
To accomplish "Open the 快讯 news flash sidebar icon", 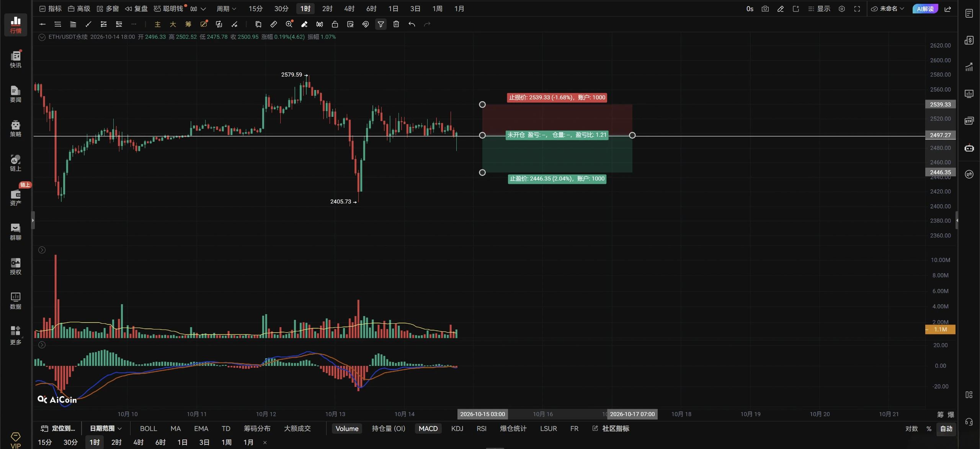I will (15, 59).
